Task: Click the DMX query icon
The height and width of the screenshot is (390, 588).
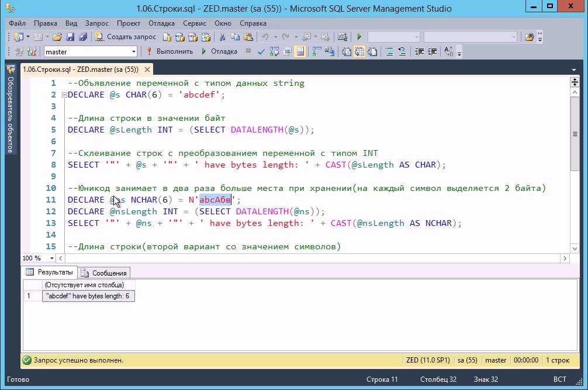Action: coord(193,37)
